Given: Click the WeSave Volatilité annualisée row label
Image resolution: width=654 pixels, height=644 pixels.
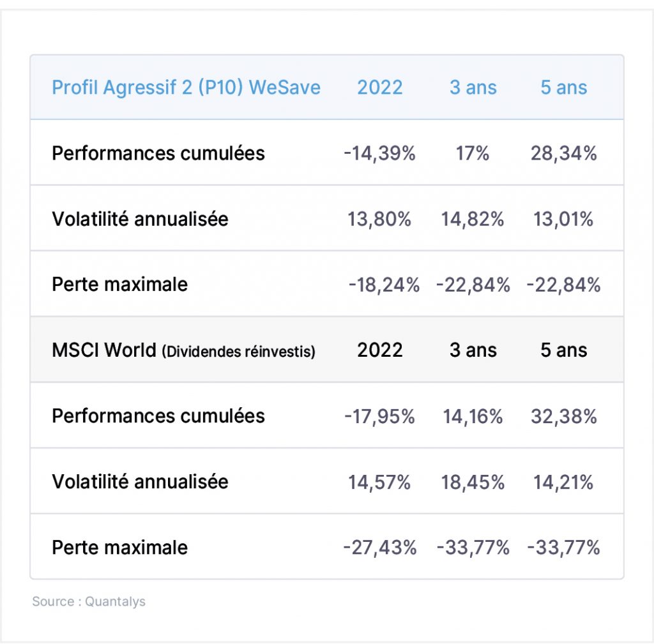Looking at the screenshot, I should [140, 219].
